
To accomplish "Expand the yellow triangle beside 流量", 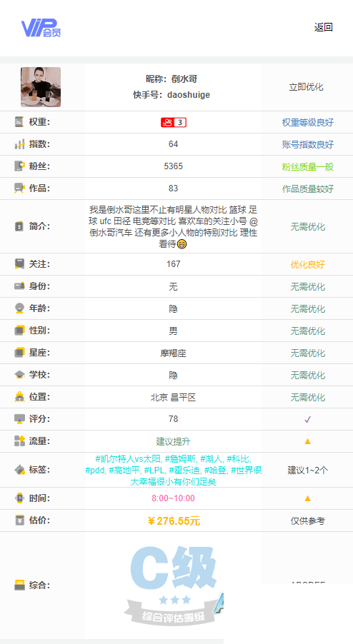I will [x=307, y=441].
